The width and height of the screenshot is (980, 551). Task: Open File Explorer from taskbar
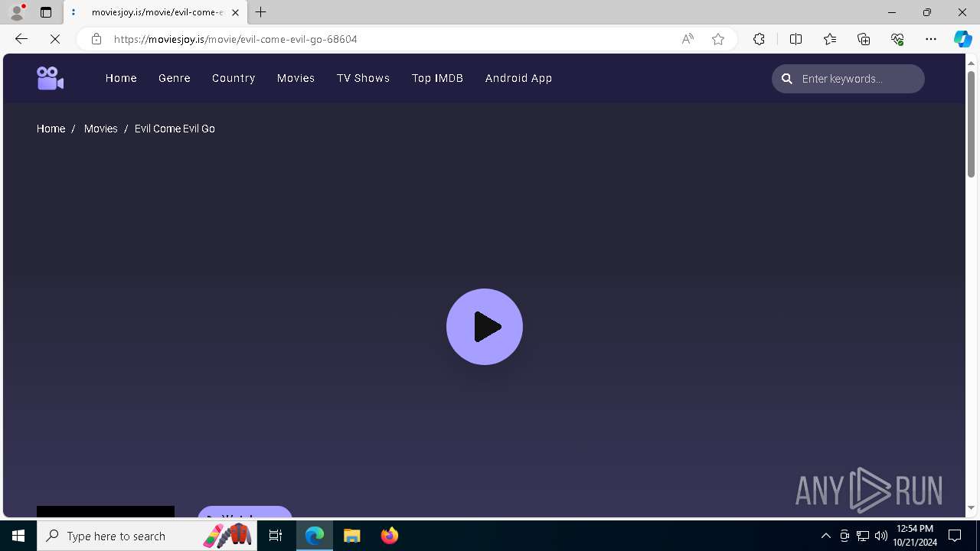click(x=352, y=536)
